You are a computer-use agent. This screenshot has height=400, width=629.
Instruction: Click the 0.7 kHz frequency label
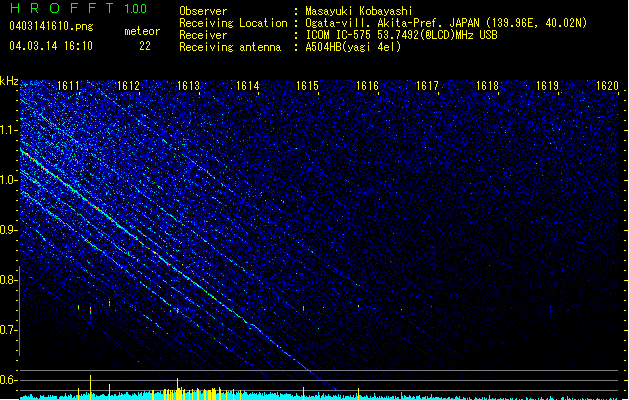(9, 330)
